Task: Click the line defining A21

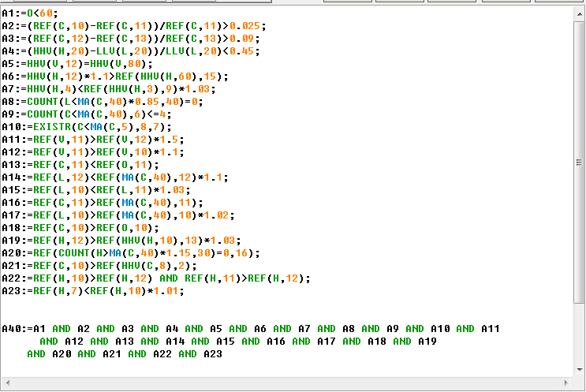Action: tap(99, 266)
